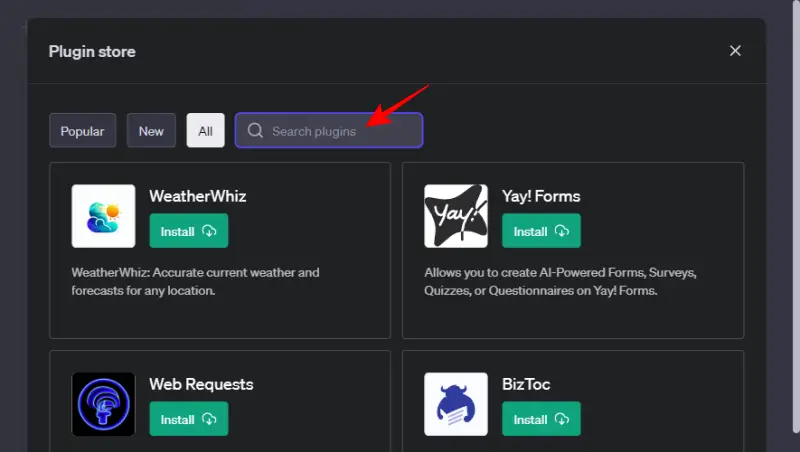Switch to the Popular plugins filter
The width and height of the screenshot is (800, 452).
(x=83, y=131)
